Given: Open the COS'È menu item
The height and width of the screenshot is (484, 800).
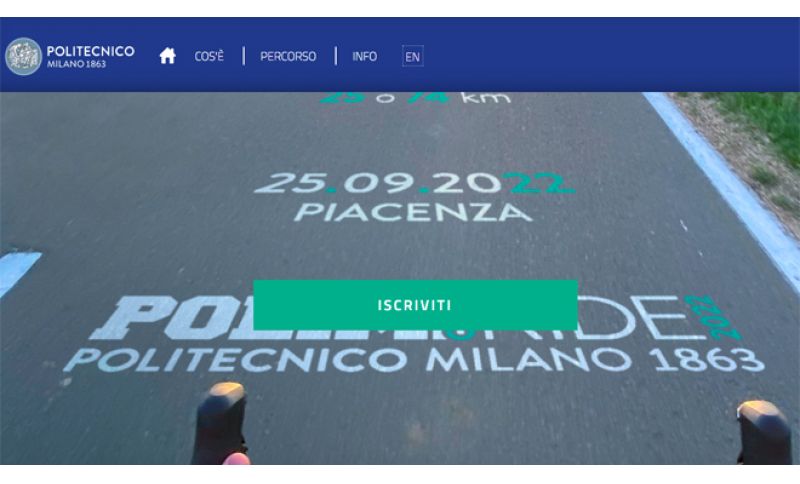Looking at the screenshot, I should [x=209, y=56].
